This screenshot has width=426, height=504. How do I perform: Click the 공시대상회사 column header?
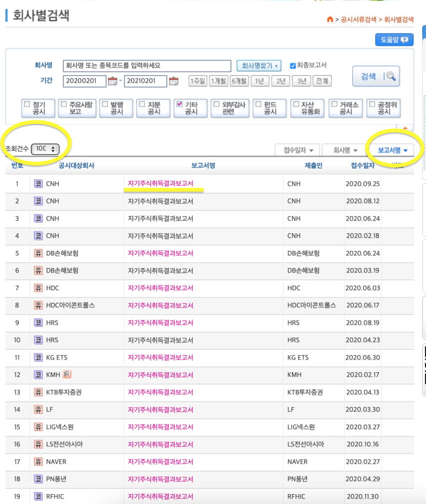tap(77, 165)
